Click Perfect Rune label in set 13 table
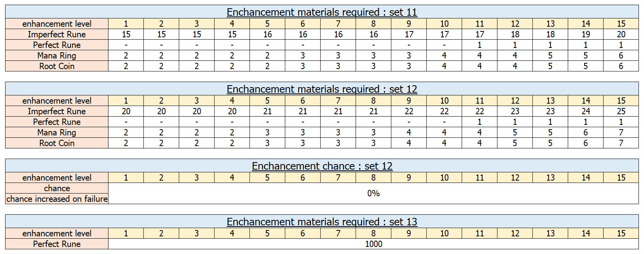The width and height of the screenshot is (644, 254). (x=57, y=244)
